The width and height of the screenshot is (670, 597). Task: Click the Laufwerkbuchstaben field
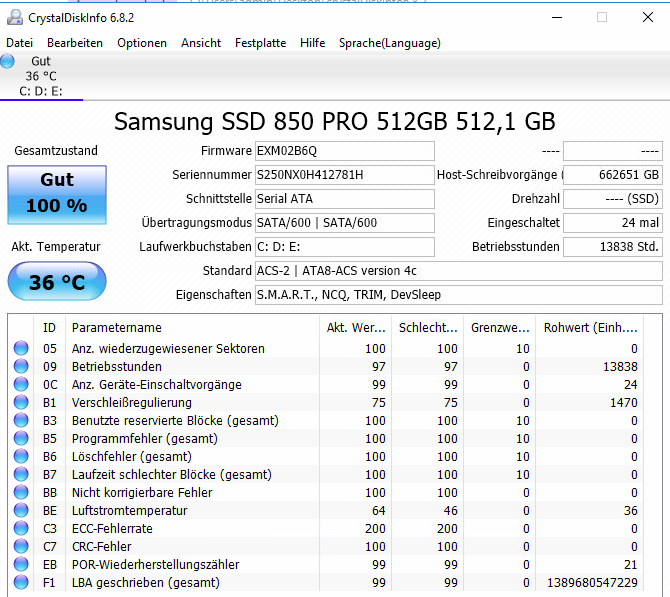345,247
